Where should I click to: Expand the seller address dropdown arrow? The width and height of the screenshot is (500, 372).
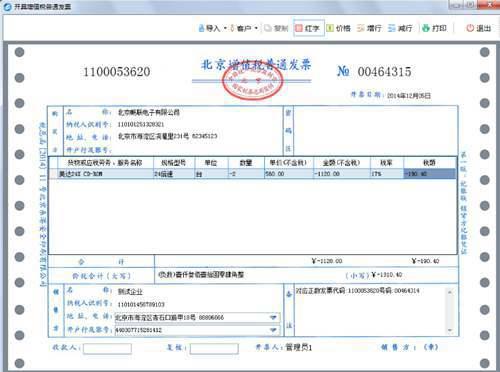pos(273,317)
